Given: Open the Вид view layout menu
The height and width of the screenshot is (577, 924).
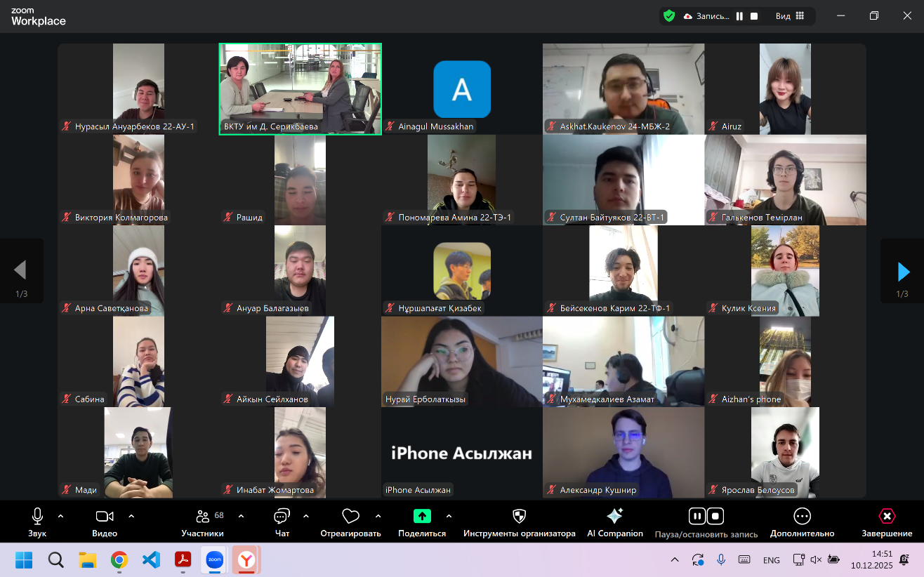Looking at the screenshot, I should [790, 16].
